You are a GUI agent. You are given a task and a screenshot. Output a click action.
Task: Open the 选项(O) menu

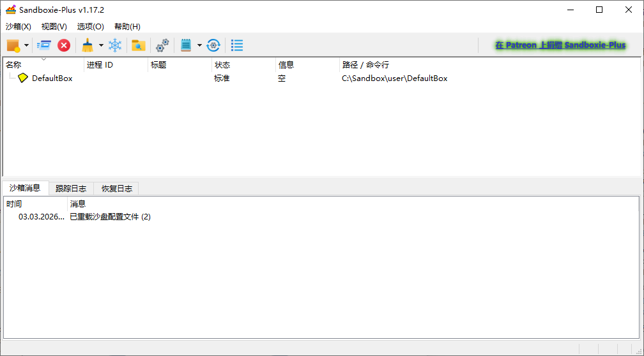pyautogui.click(x=90, y=27)
